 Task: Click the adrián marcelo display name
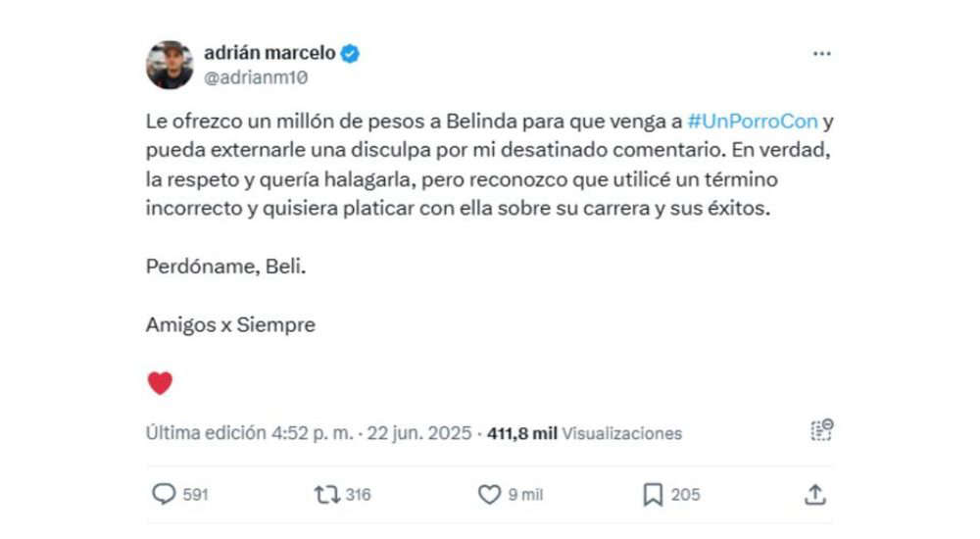tap(269, 53)
